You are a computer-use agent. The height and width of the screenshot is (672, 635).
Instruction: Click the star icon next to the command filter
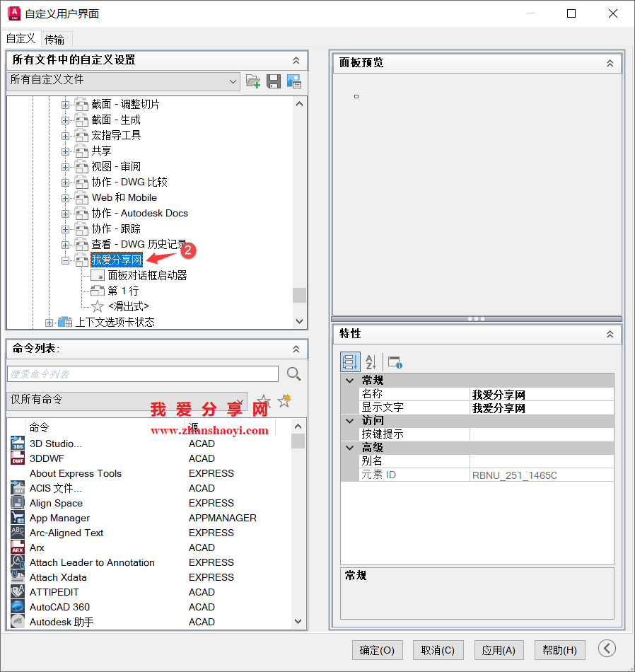point(262,400)
